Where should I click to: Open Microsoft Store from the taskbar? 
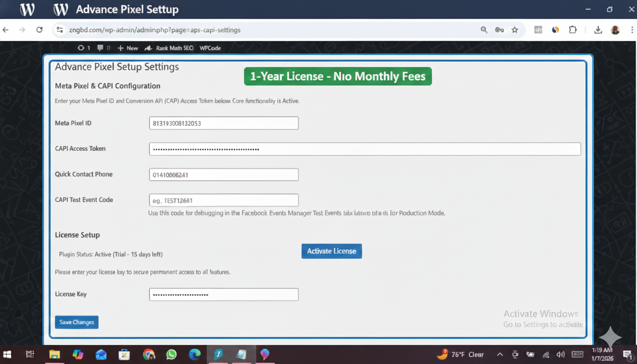(124, 355)
